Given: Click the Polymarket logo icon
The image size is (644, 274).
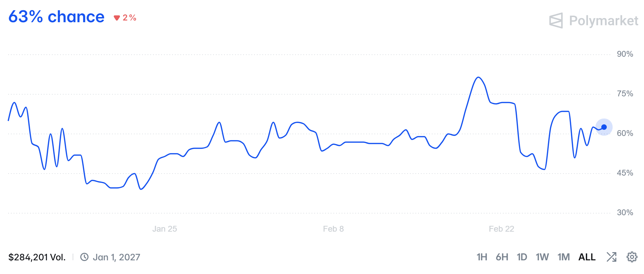Looking at the screenshot, I should click(556, 20).
